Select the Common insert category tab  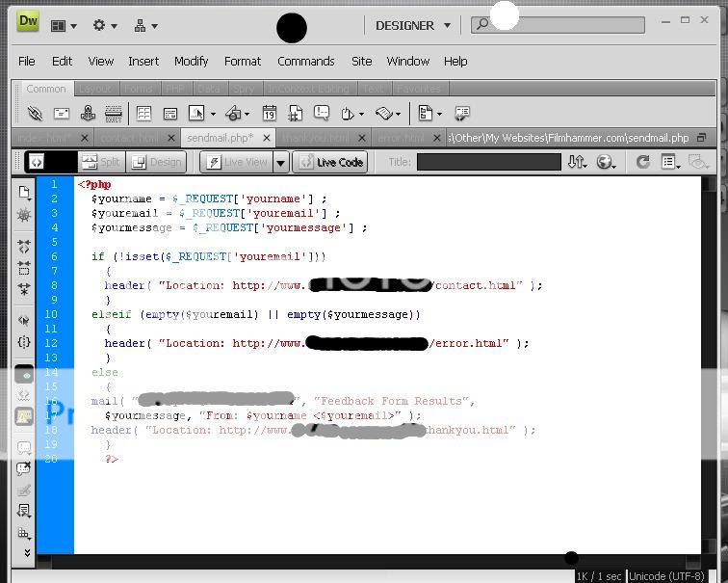coord(45,89)
